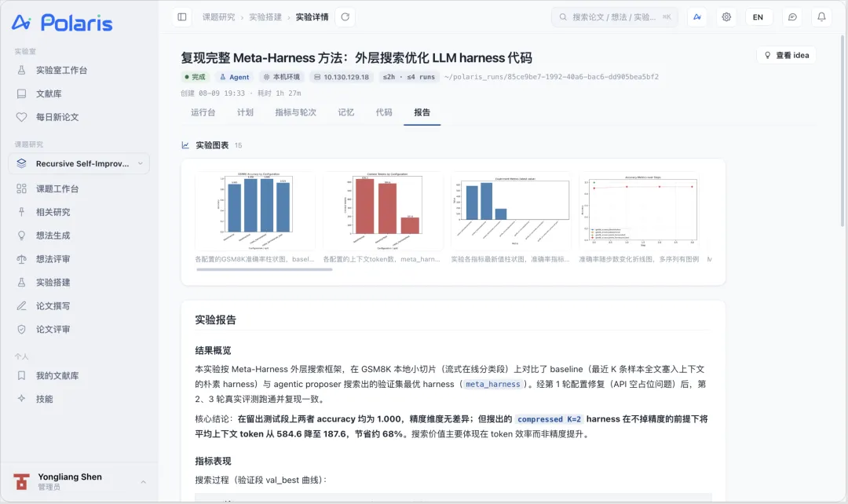Viewport: 848px width, 504px height.
Task: Open 想法生成 in sidebar
Action: (x=79, y=236)
